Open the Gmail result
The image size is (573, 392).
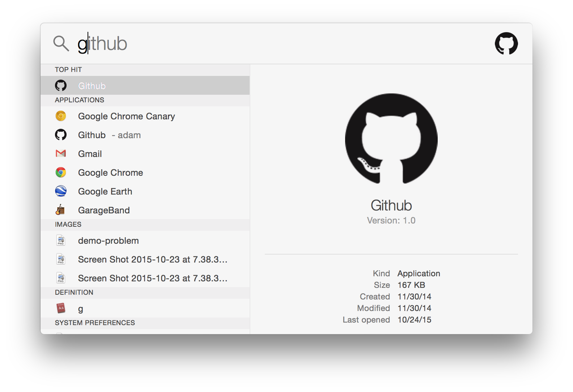pos(145,154)
